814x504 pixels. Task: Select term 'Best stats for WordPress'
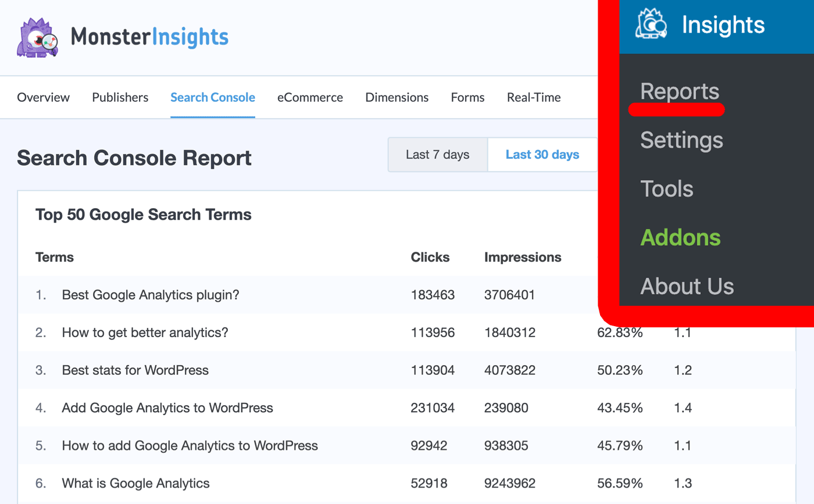coord(135,370)
